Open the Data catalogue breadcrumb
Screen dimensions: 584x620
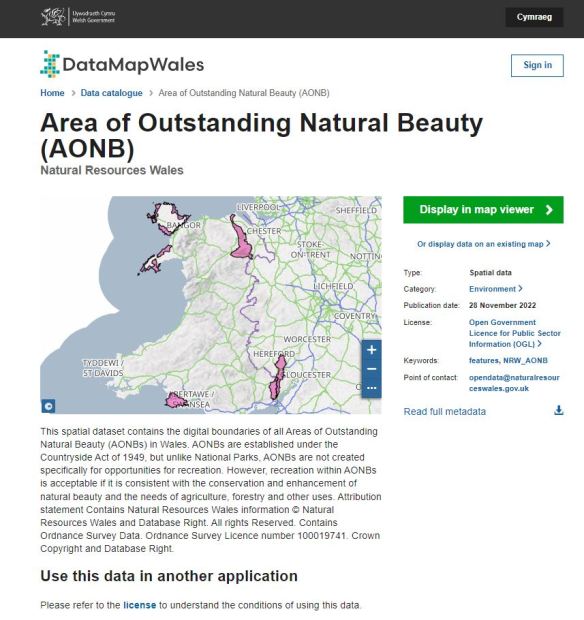click(x=112, y=93)
